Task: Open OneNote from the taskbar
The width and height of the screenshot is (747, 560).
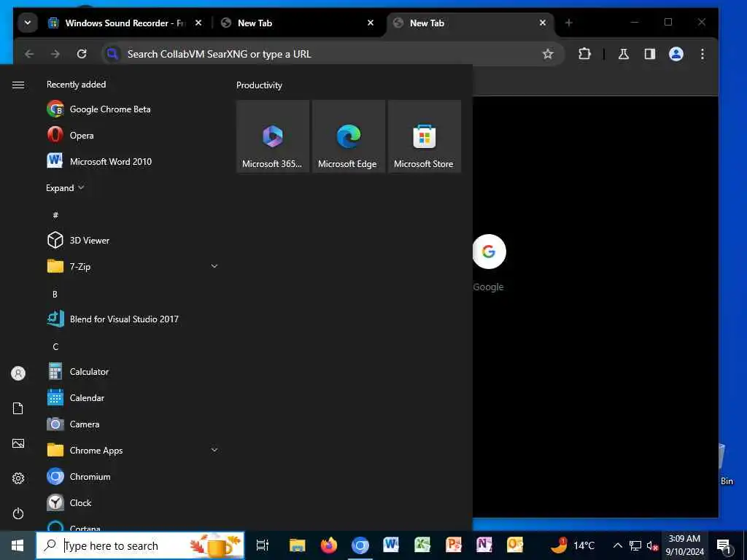Action: pos(484,545)
